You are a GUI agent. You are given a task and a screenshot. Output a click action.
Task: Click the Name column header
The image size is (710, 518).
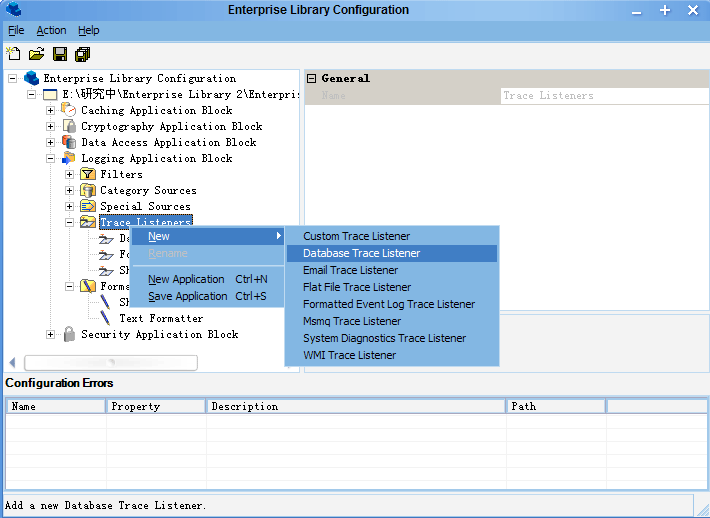pos(56,406)
